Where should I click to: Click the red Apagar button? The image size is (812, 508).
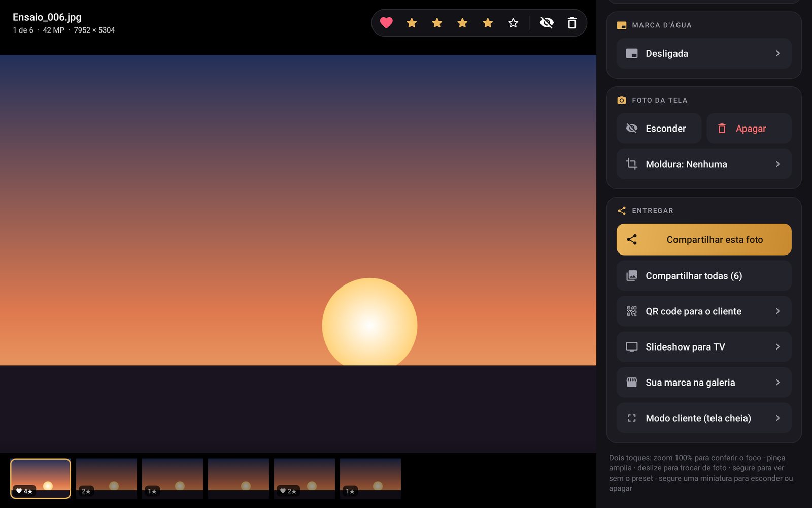click(749, 129)
